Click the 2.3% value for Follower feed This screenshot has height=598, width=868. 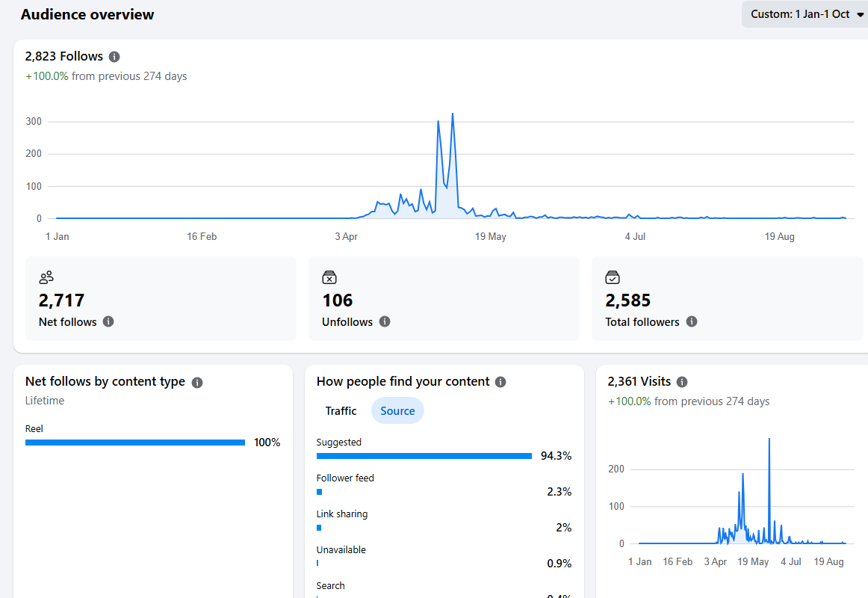click(x=559, y=492)
